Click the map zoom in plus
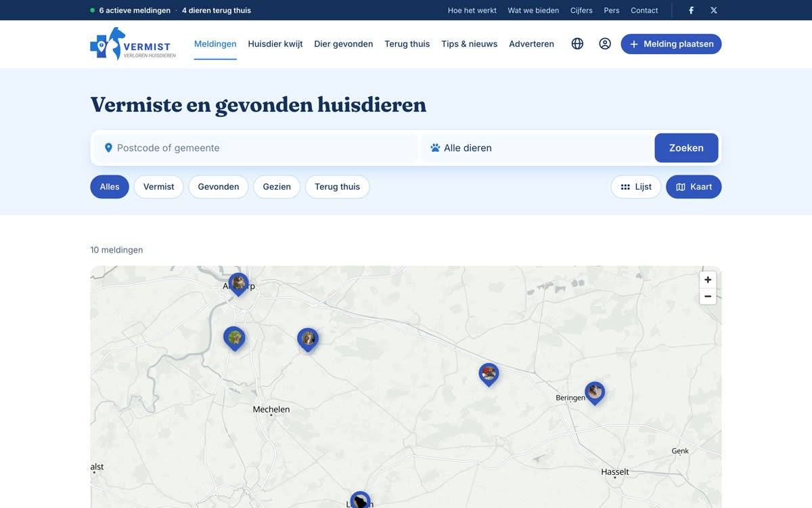This screenshot has height=508, width=812. (x=708, y=280)
